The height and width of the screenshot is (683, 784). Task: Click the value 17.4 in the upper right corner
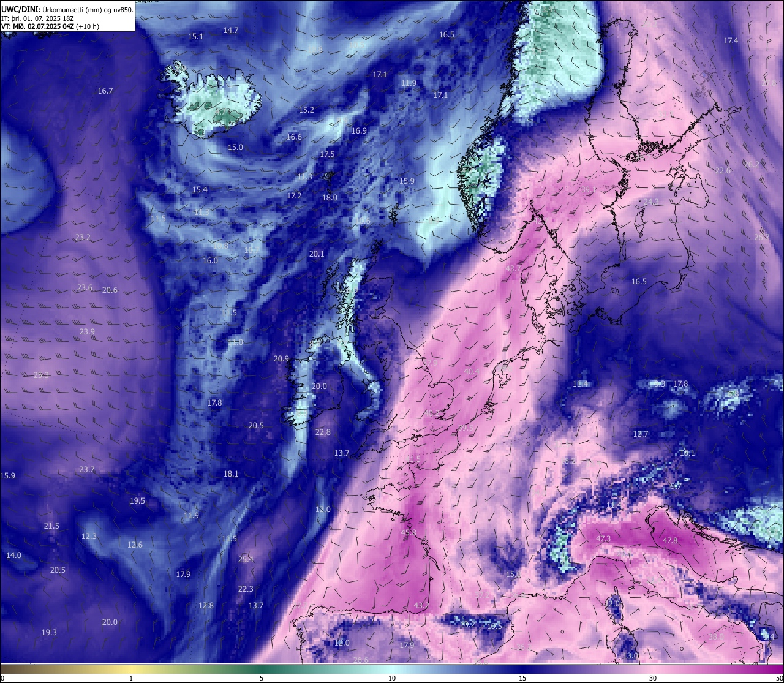[x=731, y=41]
